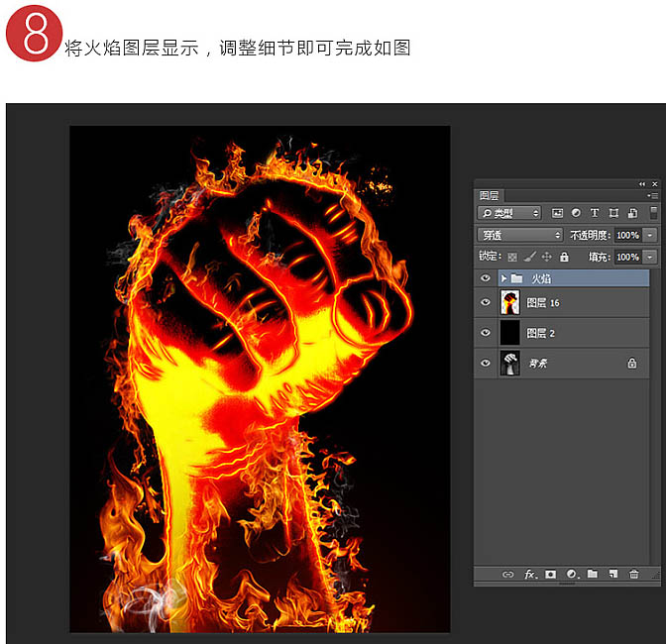Screen dimensions: 666x644
Task: Lock image pixels brush icon
Action: click(x=529, y=257)
